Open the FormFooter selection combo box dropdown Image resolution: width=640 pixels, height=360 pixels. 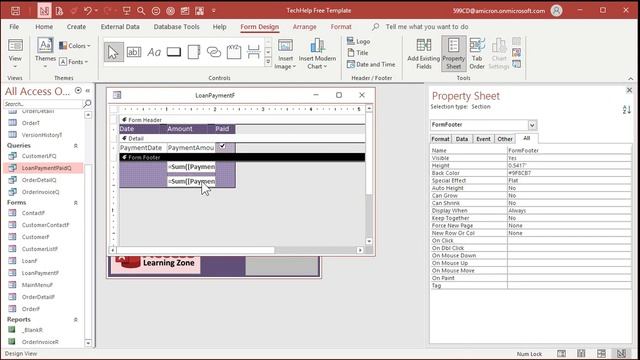tap(532, 125)
